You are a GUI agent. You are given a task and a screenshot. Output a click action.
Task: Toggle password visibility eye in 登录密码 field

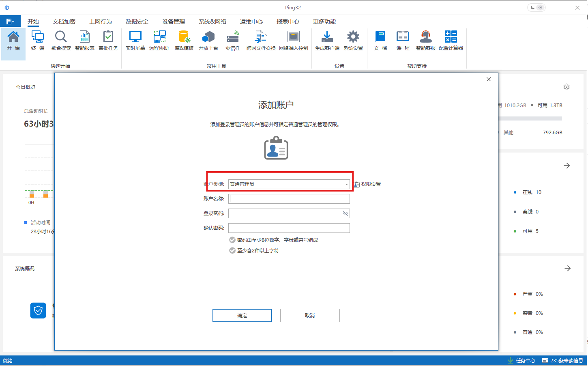click(345, 213)
